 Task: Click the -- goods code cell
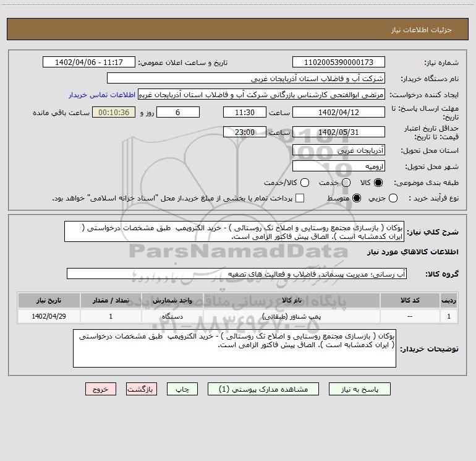tap(410, 316)
